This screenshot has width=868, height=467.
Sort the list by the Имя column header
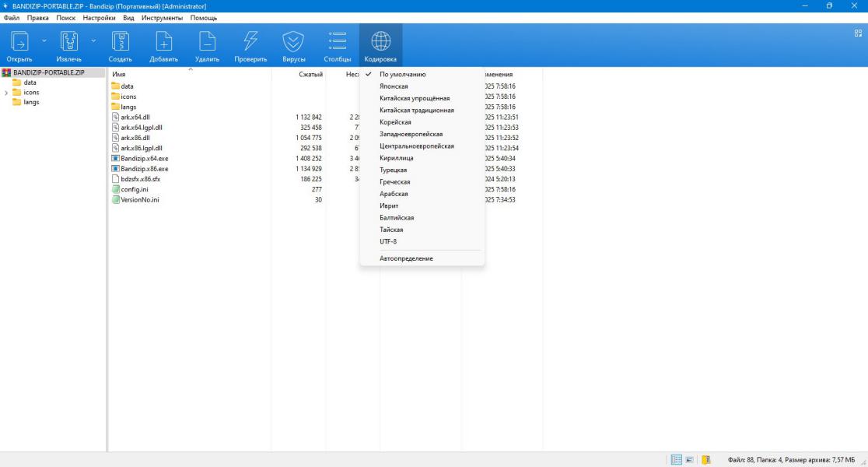(119, 74)
